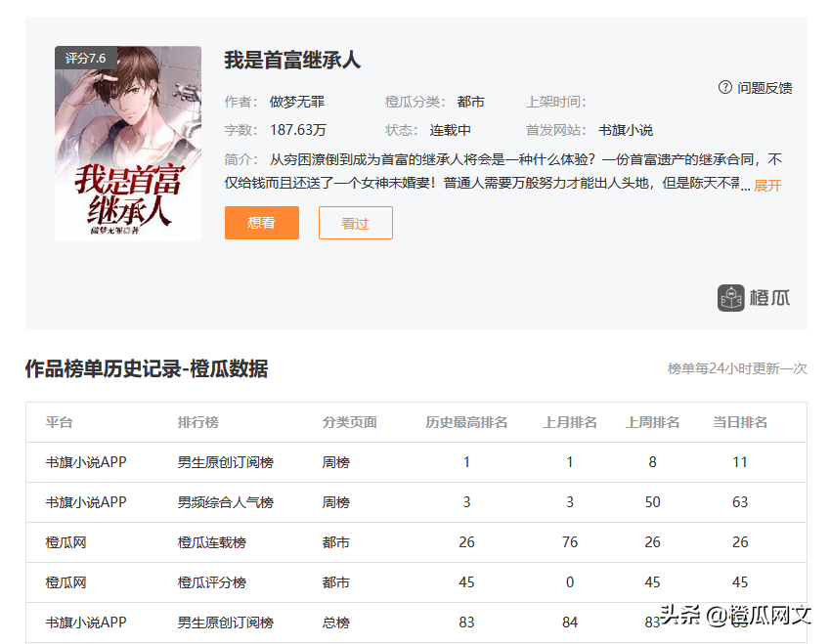Click the 上月排名 column header
830x644 pixels.
point(570,422)
